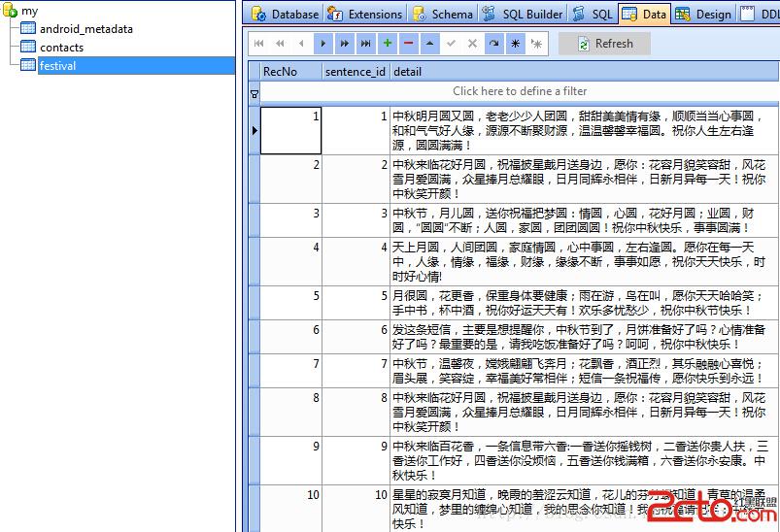780x532 pixels.
Task: Insert new record with green plus
Action: [387, 44]
